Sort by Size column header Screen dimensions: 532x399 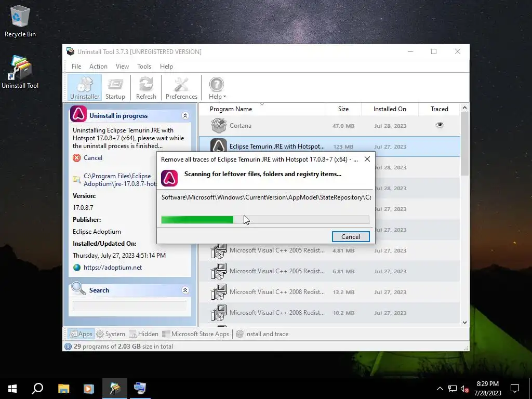(343, 109)
